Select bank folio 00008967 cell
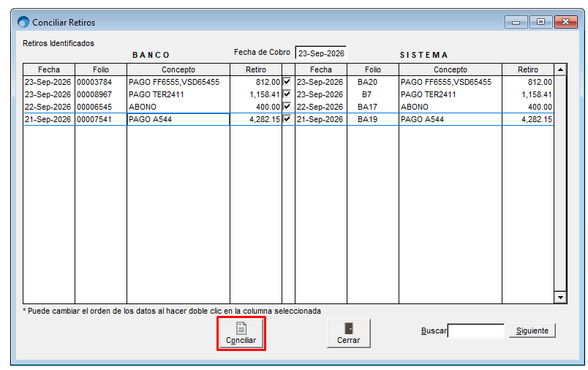Image resolution: width=588 pixels, height=370 pixels. click(100, 94)
